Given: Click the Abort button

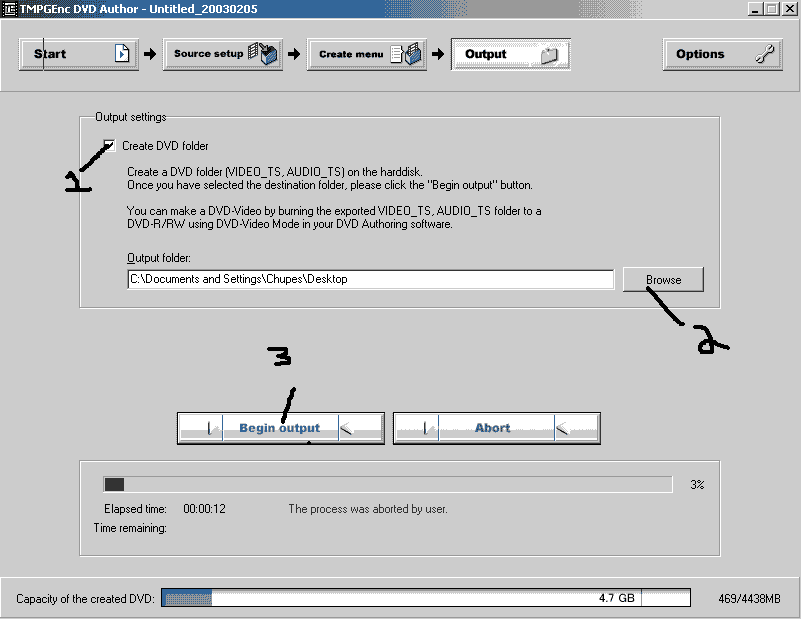Looking at the screenshot, I should pyautogui.click(x=497, y=428).
